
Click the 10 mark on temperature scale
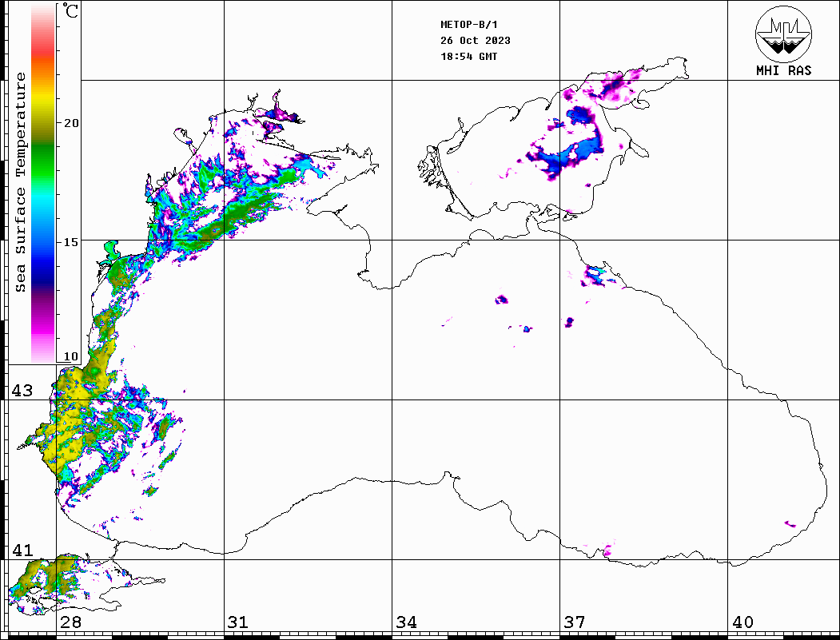(x=71, y=356)
